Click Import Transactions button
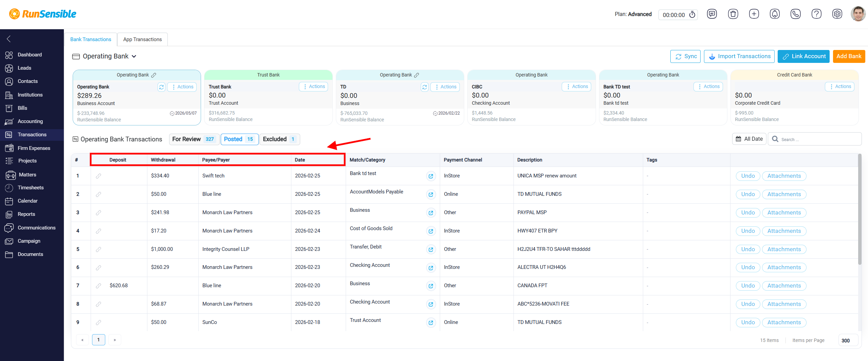 click(x=739, y=56)
